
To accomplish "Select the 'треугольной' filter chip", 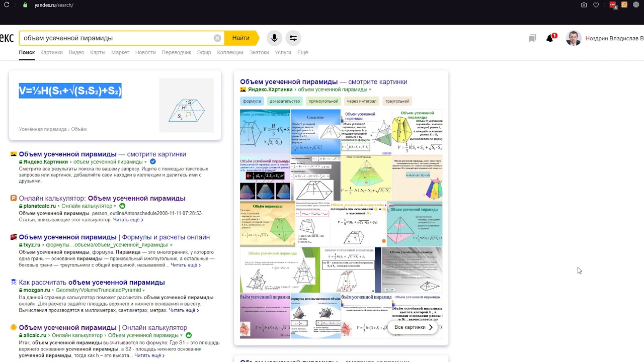I will (397, 101).
